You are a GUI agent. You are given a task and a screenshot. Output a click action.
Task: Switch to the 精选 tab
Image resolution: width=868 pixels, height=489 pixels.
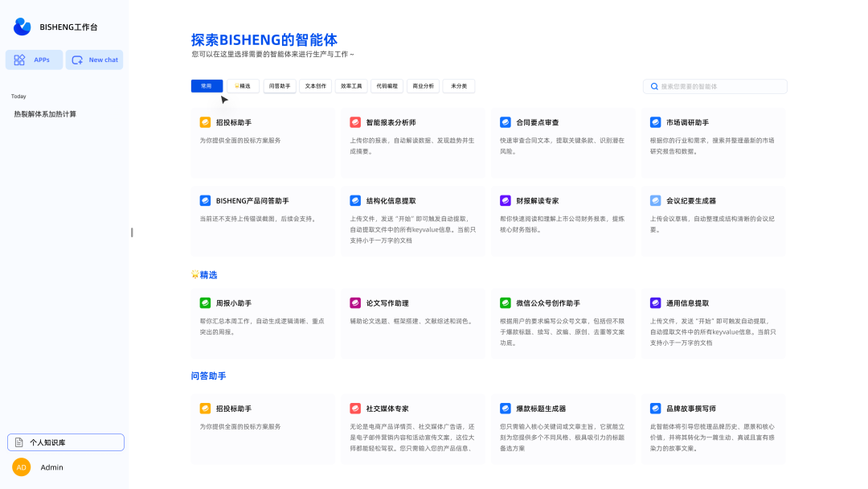243,86
